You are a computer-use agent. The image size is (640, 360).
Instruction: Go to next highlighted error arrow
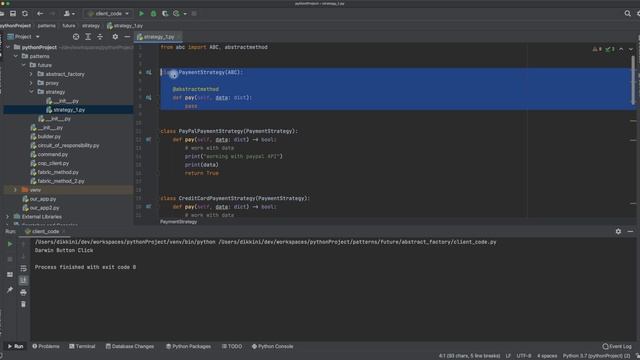[x=631, y=49]
